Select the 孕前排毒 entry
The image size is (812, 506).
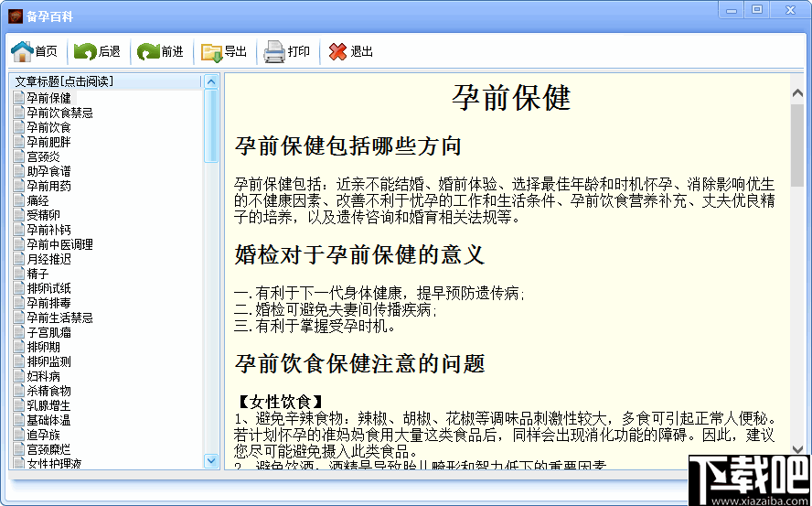48,303
